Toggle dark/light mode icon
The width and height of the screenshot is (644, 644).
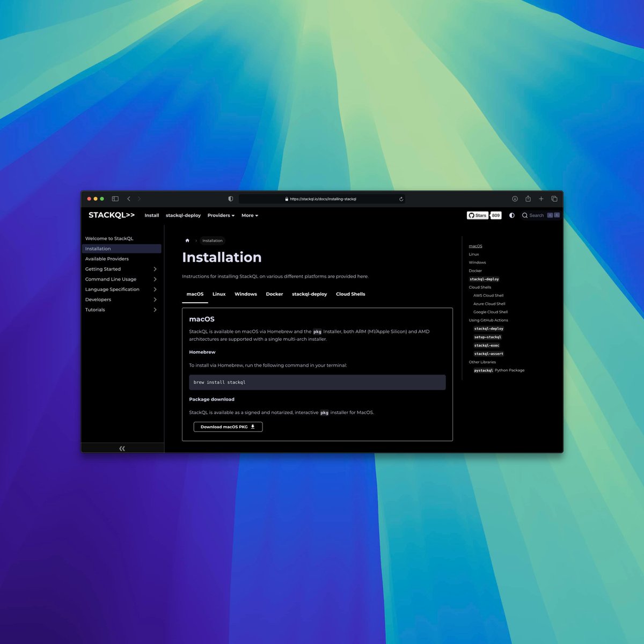pos(512,215)
